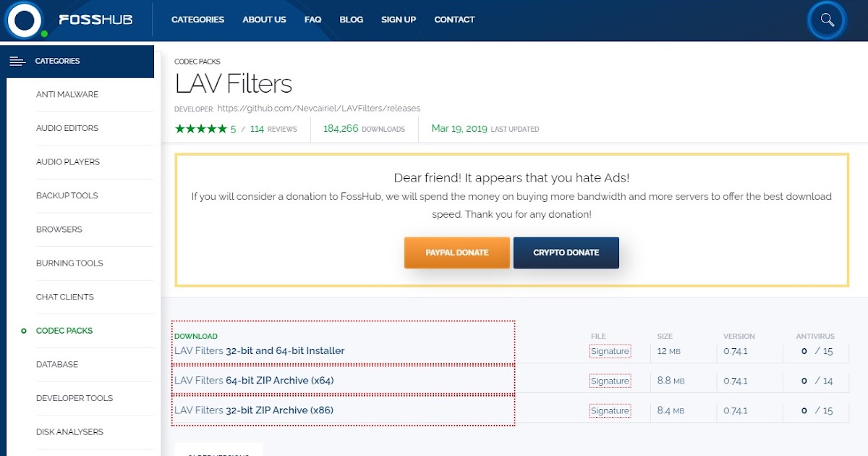The image size is (868, 456).
Task: Open the LAVFilters GitHub developer link
Action: (x=319, y=109)
